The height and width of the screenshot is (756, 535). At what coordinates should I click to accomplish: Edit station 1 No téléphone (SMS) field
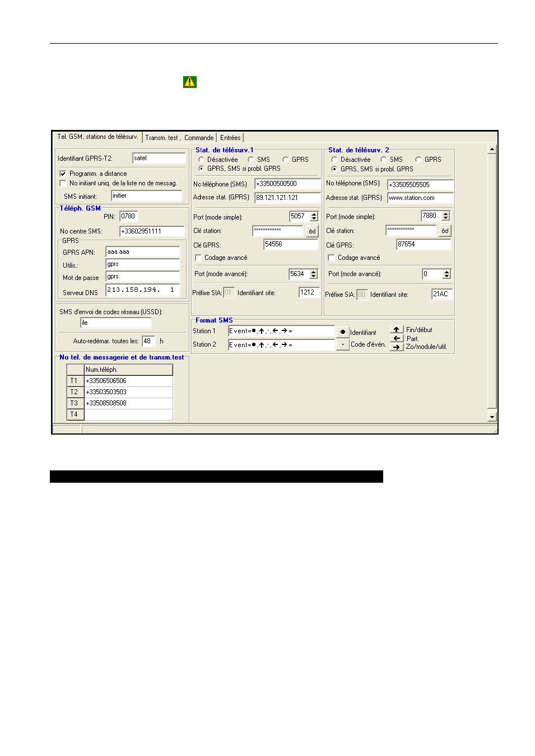[x=288, y=184]
